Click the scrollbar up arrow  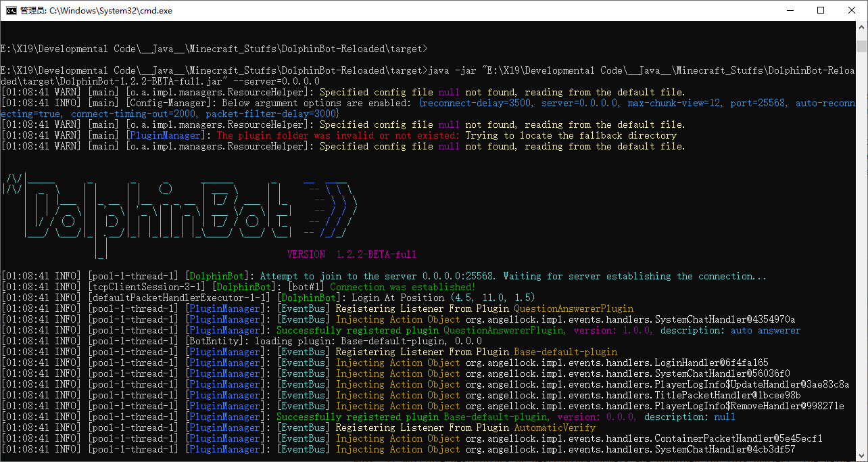click(861, 27)
